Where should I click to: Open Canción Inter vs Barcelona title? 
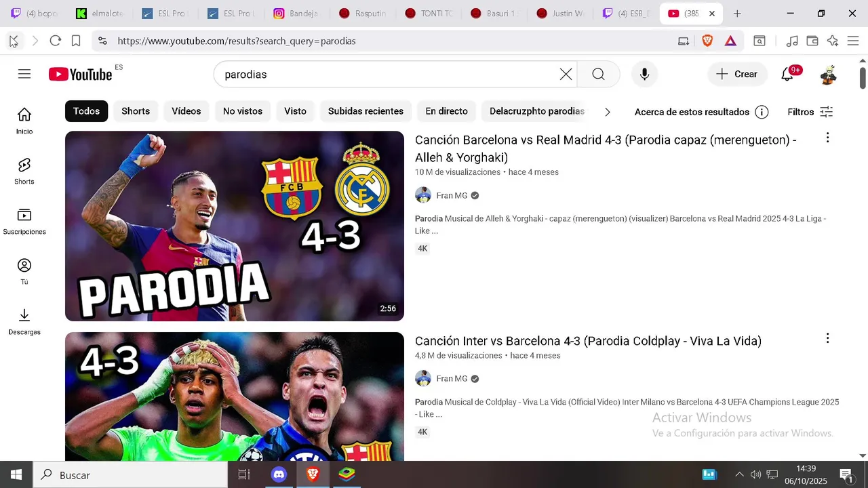588,341
